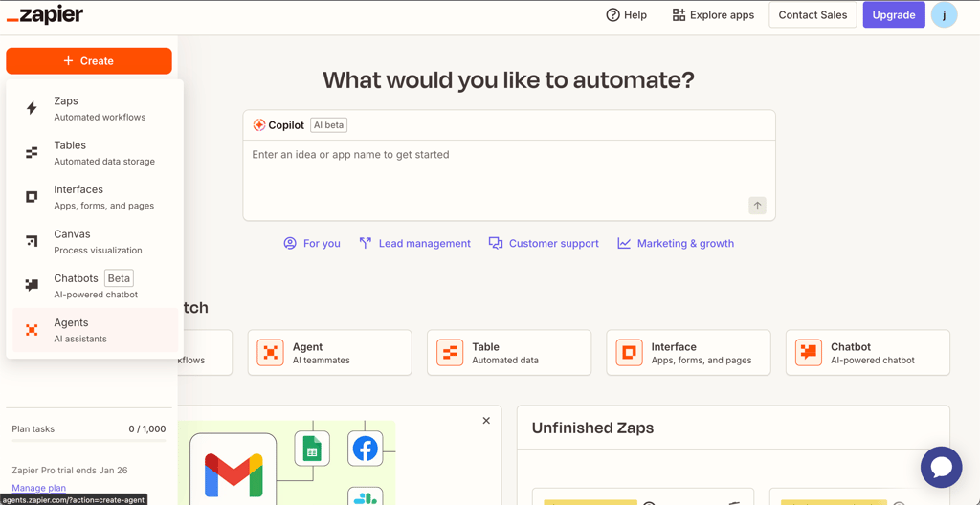Screen dimensions: 980x505
Task: Click the Table card icon
Action: point(450,353)
